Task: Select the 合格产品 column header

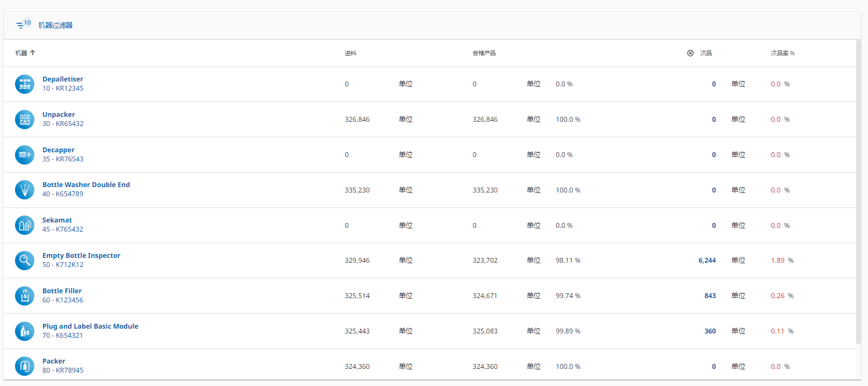Action: [x=484, y=53]
